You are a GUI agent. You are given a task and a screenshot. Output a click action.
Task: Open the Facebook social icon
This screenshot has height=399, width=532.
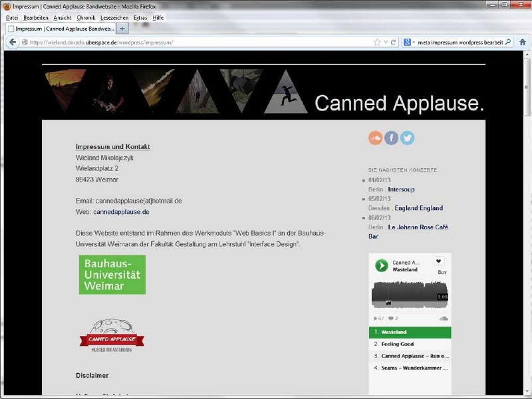tap(391, 138)
